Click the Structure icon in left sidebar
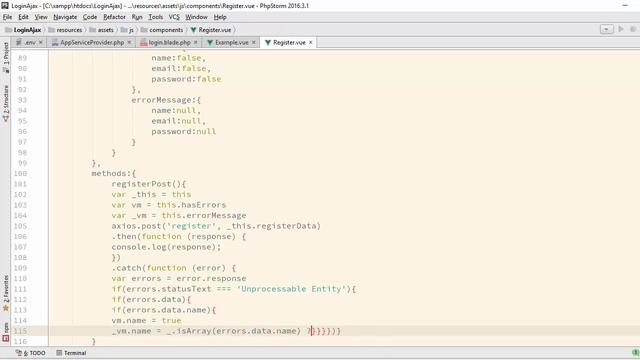The height and width of the screenshot is (360, 640). pos(6,119)
